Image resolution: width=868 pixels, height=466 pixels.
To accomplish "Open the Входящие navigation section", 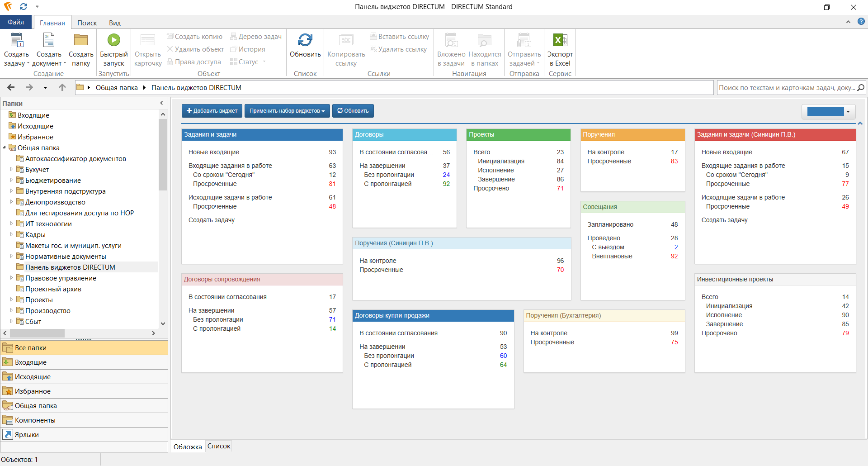I will [84, 362].
